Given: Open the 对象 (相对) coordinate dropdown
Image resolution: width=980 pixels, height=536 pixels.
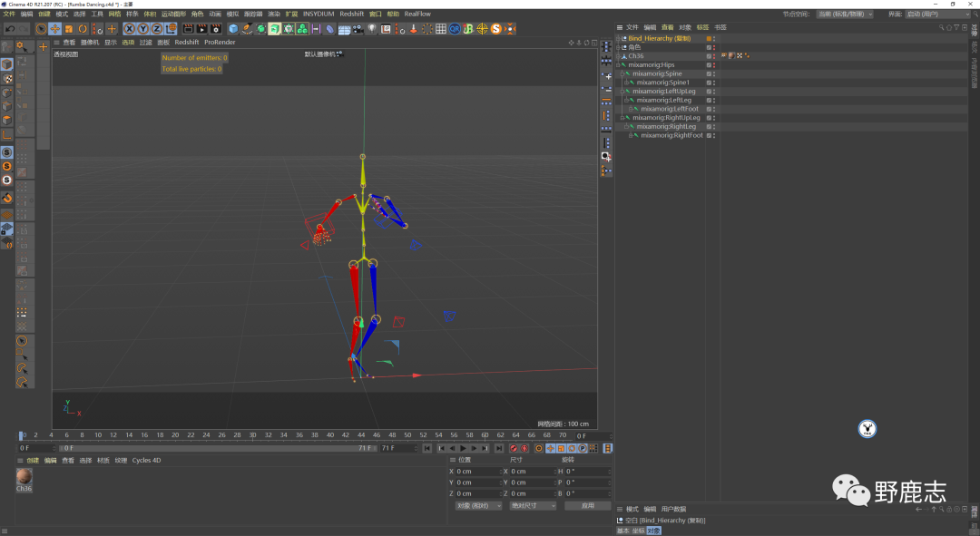Looking at the screenshot, I should coord(478,505).
